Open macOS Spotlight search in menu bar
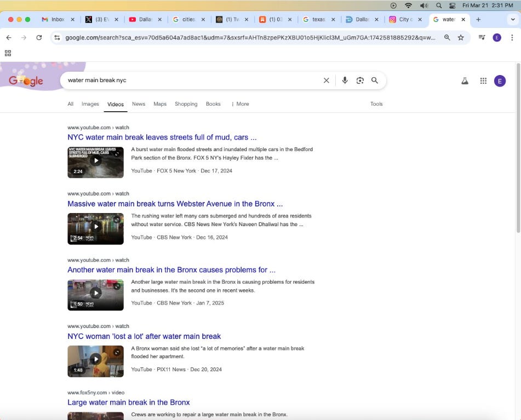 click(x=439, y=5)
